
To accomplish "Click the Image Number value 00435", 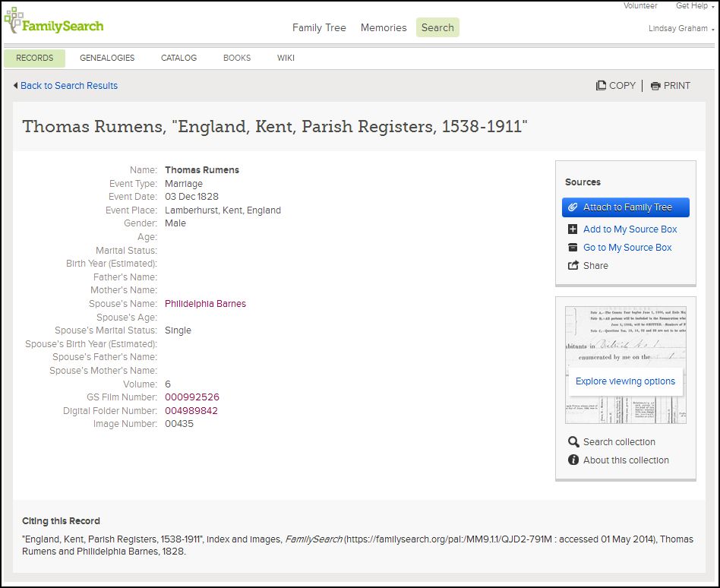I will [179, 424].
